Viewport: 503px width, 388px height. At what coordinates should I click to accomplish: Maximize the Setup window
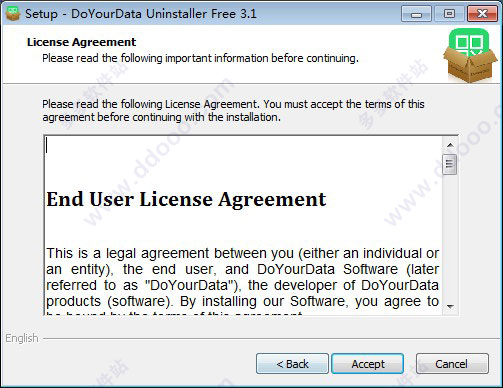click(x=449, y=14)
